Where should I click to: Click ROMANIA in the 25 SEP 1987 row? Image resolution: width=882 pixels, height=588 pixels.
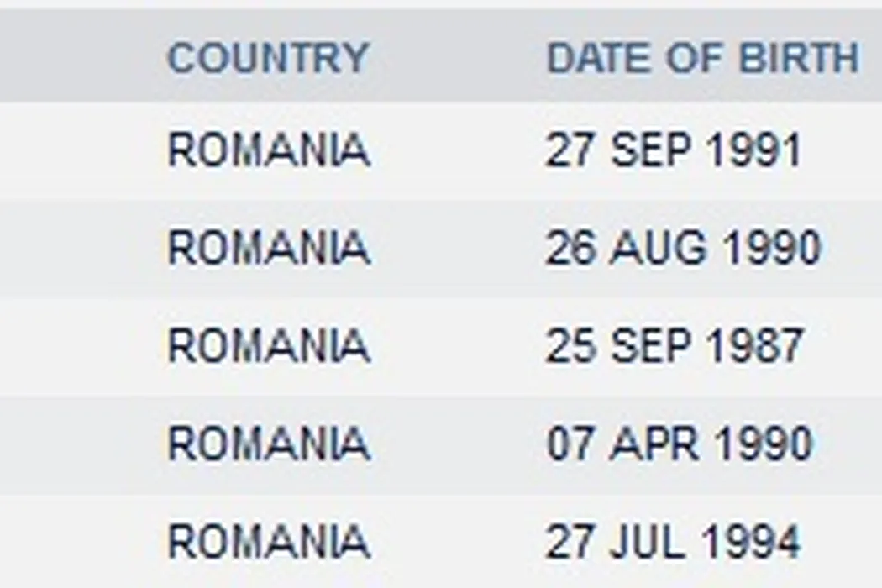tap(269, 346)
